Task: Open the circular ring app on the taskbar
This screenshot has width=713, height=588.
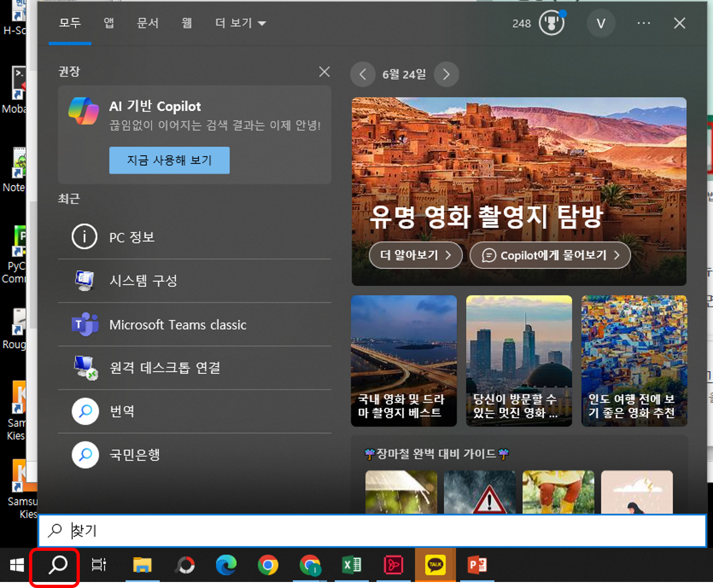Action: click(185, 565)
